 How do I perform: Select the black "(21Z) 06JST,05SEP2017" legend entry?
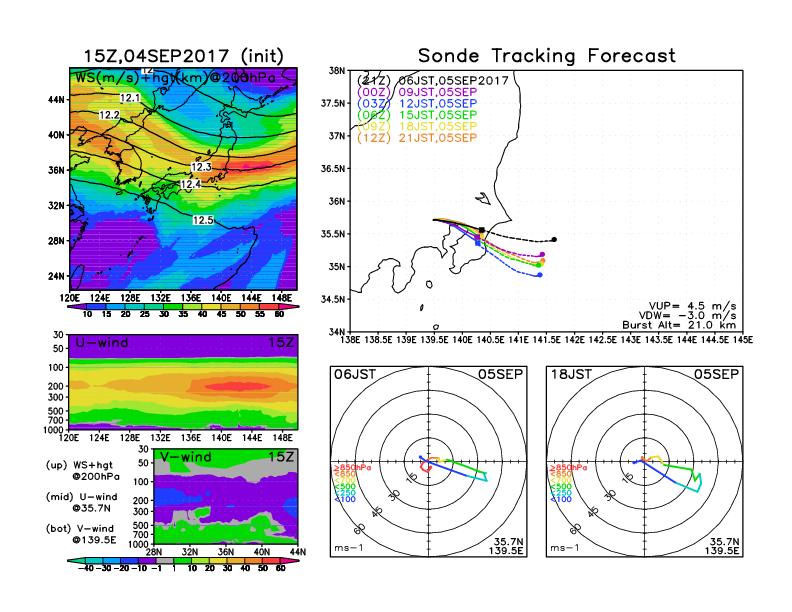pos(432,81)
